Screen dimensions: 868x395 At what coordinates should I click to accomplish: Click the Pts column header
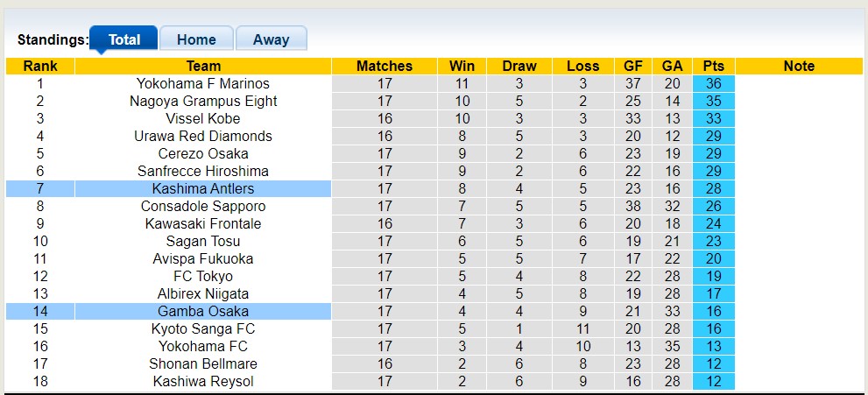click(x=713, y=67)
